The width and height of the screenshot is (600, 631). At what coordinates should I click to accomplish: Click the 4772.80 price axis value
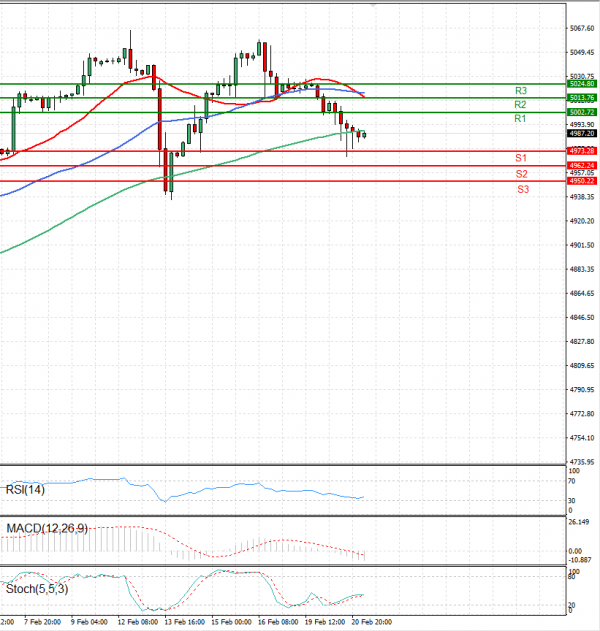(582, 414)
